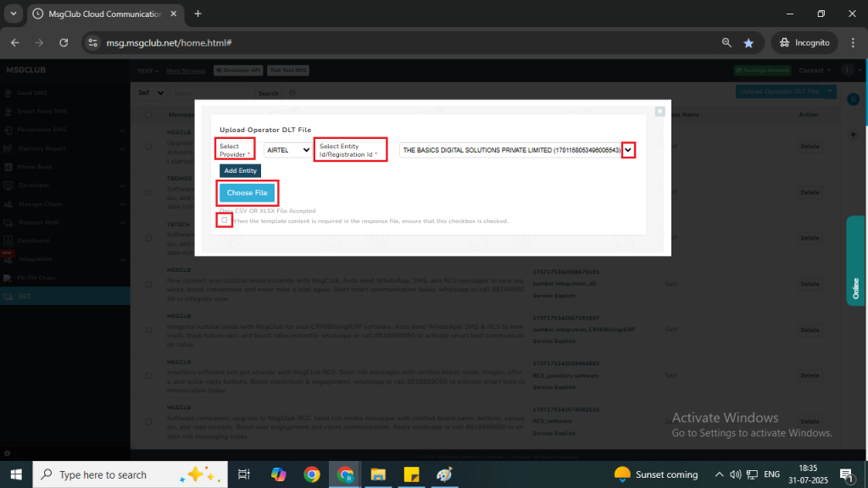Viewport: 868px width, 488px height.
Task: Open the Entity Id dropdown arrow
Action: tap(628, 150)
